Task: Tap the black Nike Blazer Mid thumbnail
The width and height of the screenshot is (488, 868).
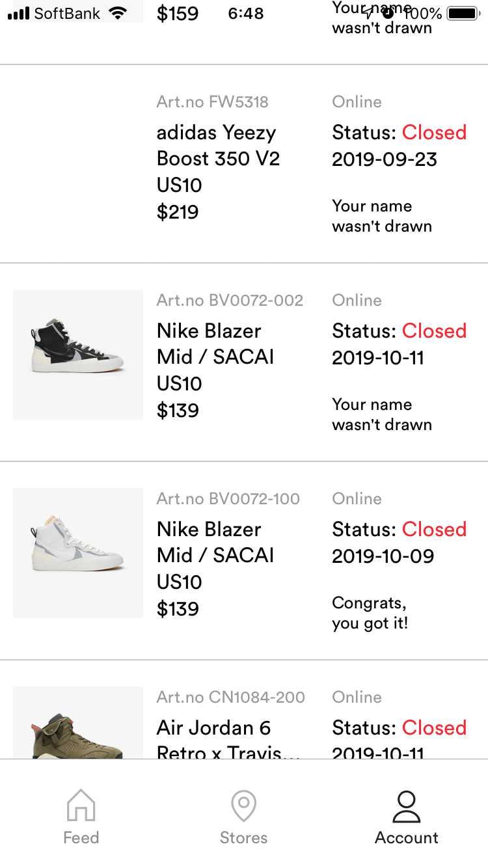Action: [78, 355]
